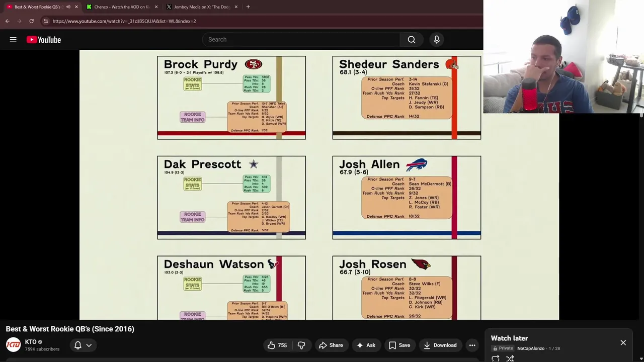Viewport: 644px width, 362px height.
Task: Click the Brock Purdy card in video
Action: pos(231,98)
